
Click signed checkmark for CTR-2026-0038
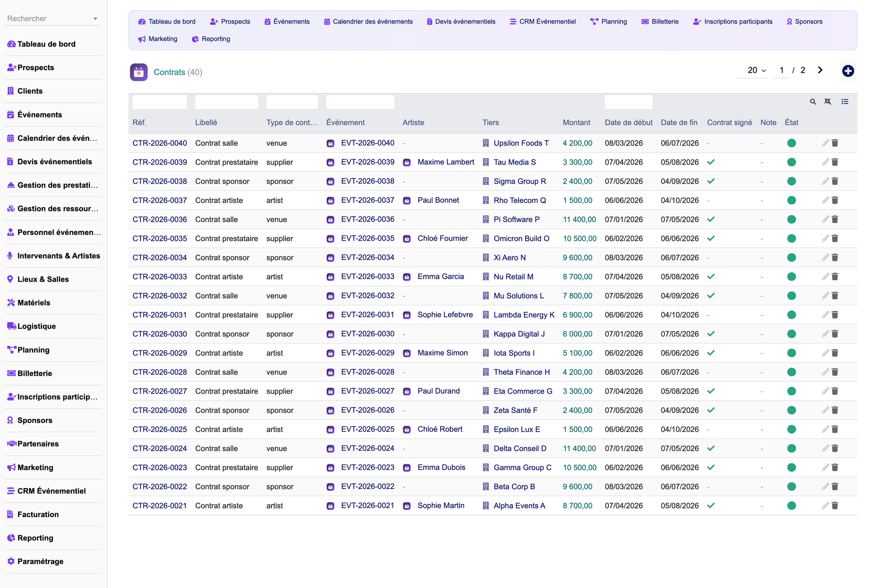pos(711,181)
